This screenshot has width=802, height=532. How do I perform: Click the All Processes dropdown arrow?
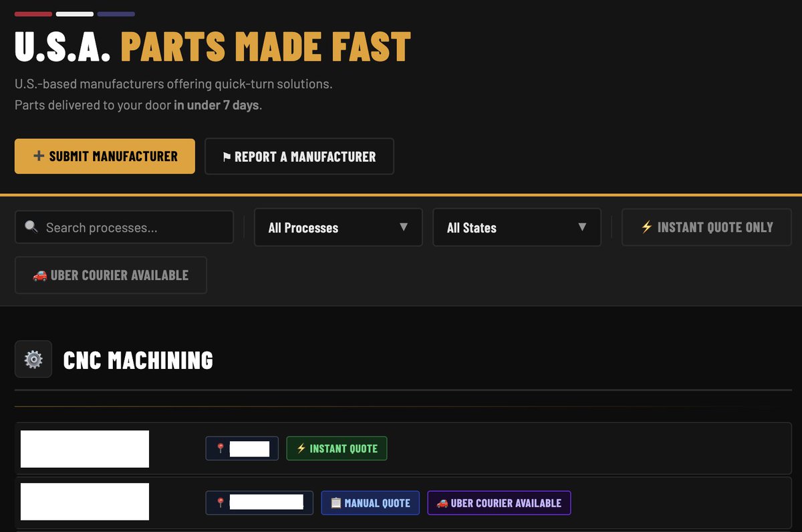click(x=404, y=227)
